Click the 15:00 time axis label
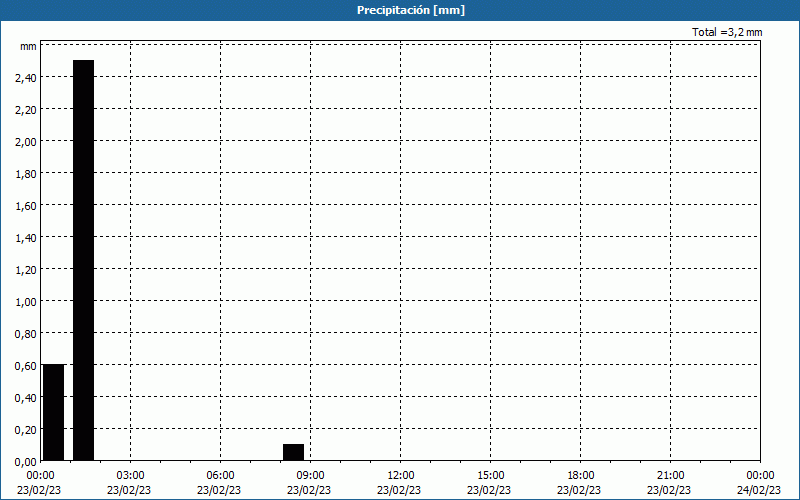 (490, 476)
